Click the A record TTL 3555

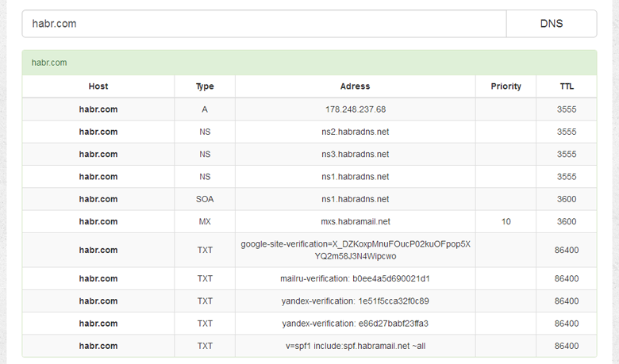click(566, 109)
